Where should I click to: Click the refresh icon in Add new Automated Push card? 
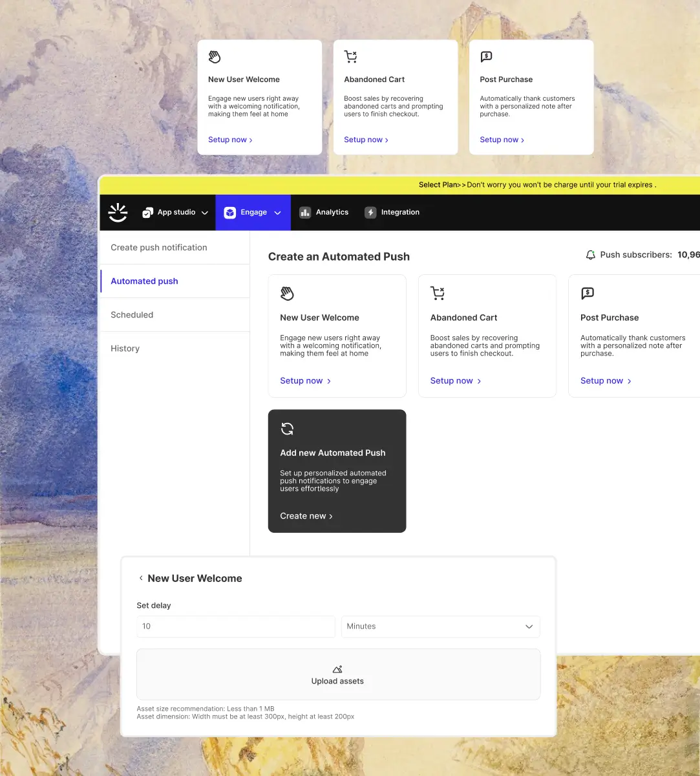coord(288,429)
